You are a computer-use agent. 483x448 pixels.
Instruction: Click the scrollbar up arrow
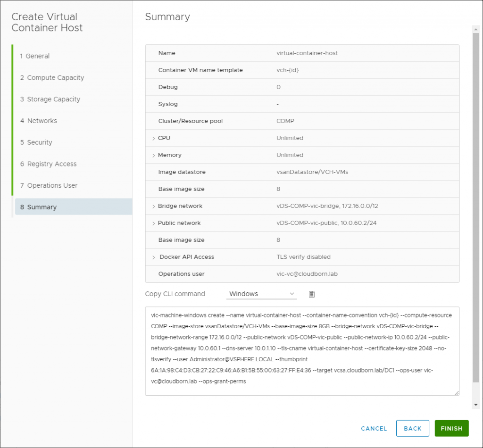click(476, 28)
